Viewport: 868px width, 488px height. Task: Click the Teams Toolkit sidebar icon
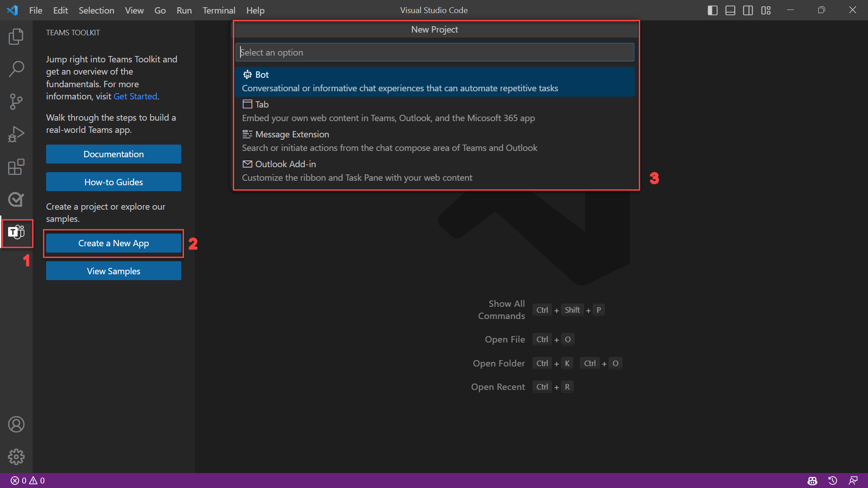point(16,232)
